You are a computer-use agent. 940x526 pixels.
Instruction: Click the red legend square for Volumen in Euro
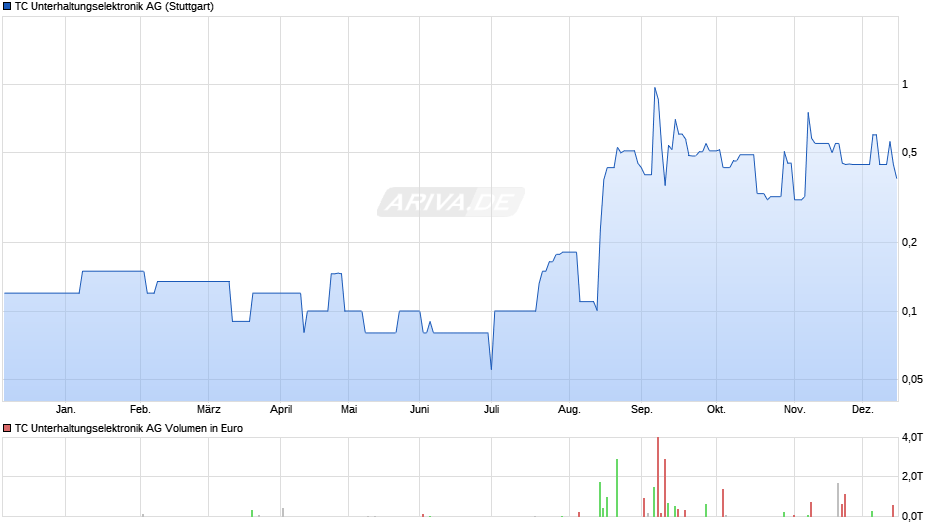point(7,428)
